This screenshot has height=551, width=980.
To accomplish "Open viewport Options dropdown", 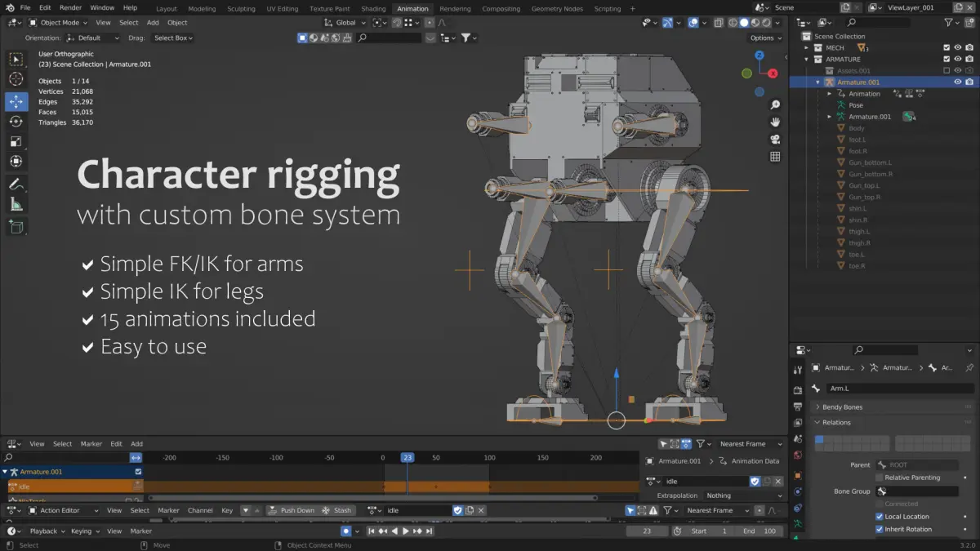I will coord(764,38).
